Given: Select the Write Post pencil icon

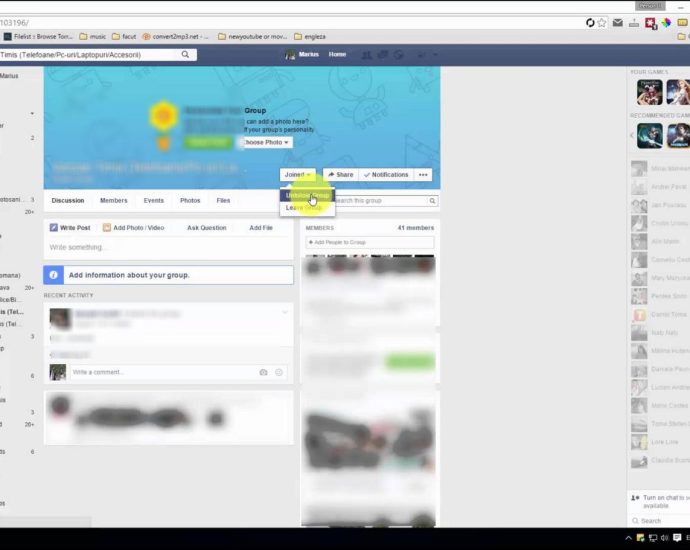Looking at the screenshot, I should (x=54, y=228).
